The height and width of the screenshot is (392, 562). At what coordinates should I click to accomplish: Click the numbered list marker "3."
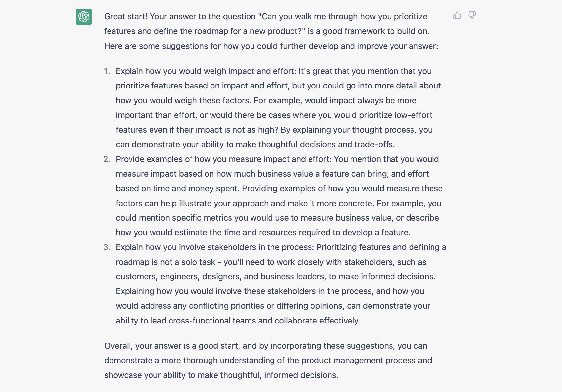[x=107, y=247]
